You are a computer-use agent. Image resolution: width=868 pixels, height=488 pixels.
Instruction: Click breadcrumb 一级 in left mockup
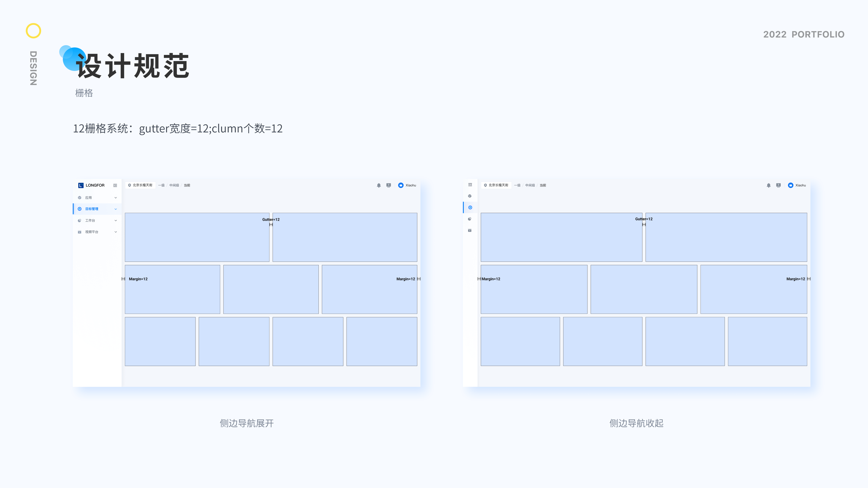(161, 185)
